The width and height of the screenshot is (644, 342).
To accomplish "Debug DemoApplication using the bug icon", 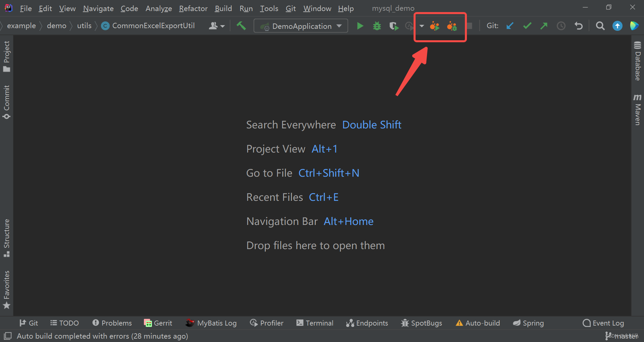I will (377, 26).
